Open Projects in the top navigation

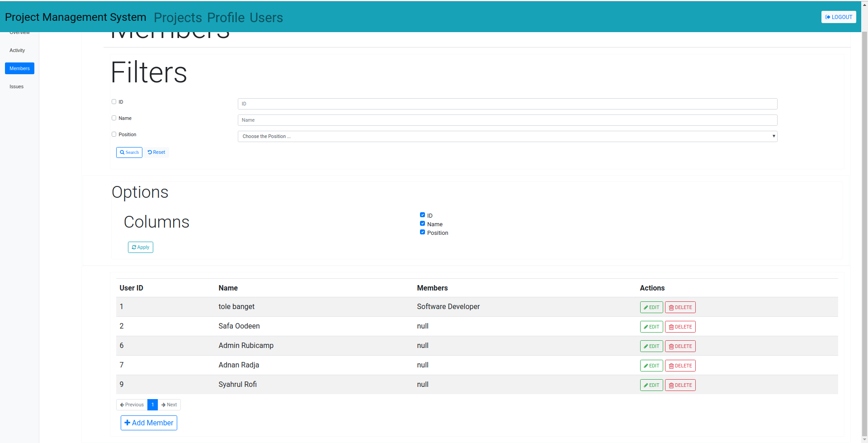[x=178, y=18]
